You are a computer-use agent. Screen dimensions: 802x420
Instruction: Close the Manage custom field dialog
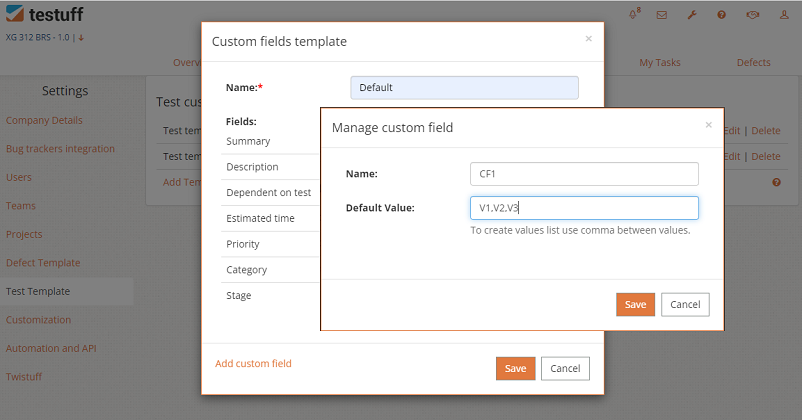[x=708, y=125]
